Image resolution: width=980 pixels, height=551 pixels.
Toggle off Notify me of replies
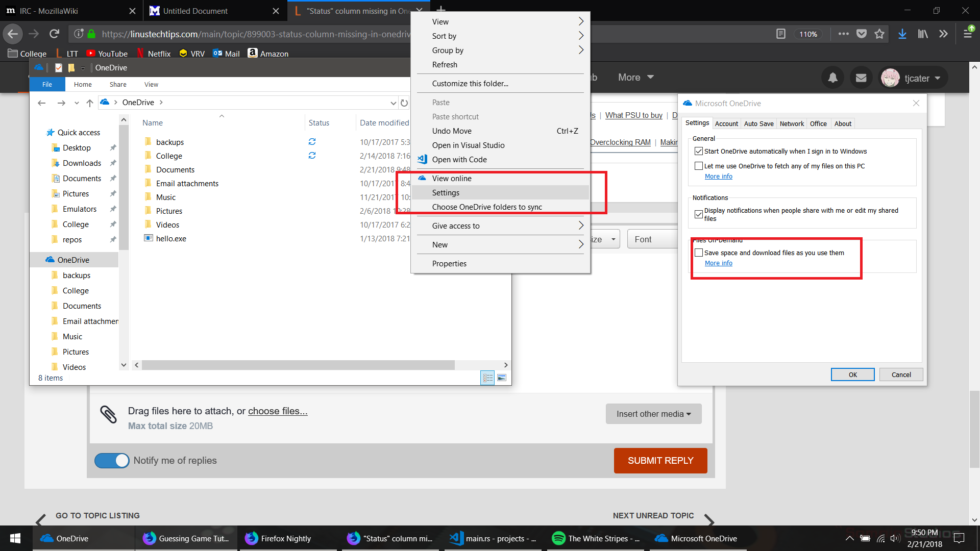click(x=111, y=460)
